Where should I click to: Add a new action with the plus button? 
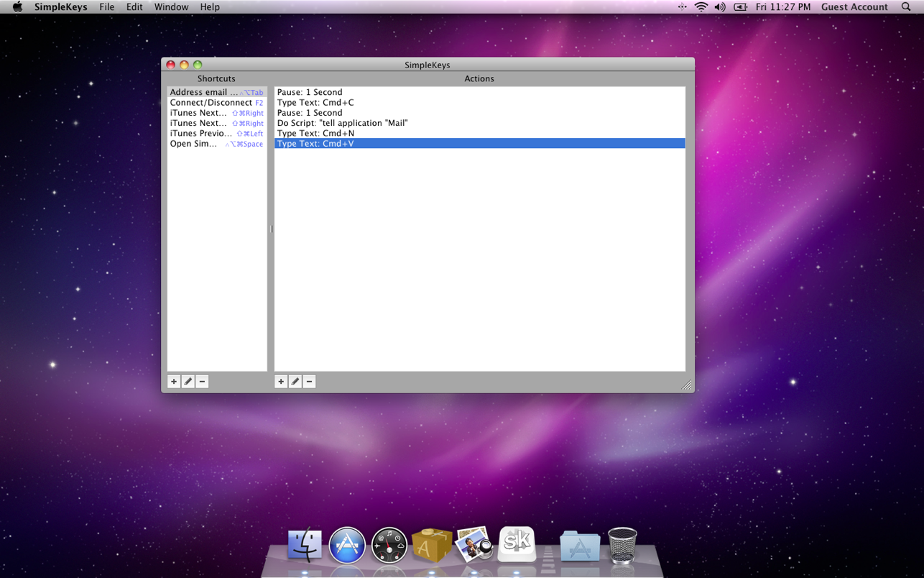(281, 382)
